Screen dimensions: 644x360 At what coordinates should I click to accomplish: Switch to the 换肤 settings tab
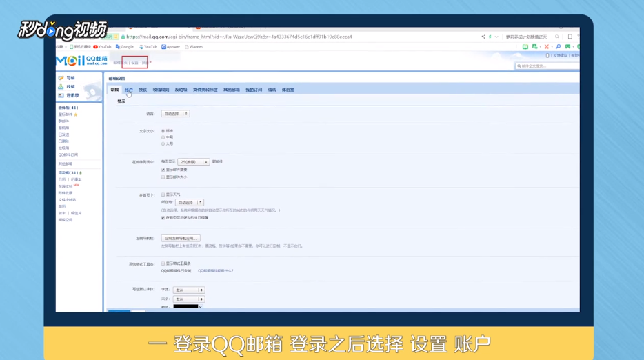coord(143,90)
